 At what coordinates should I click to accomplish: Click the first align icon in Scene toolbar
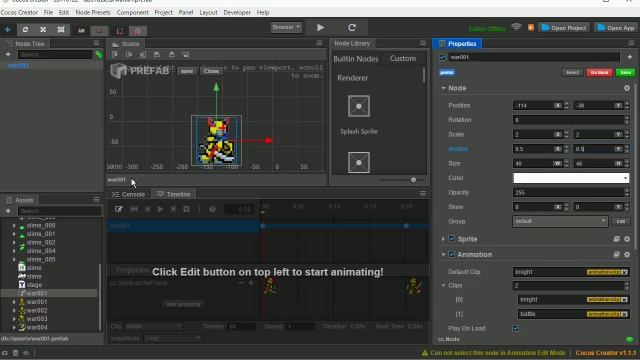[x=115, y=54]
